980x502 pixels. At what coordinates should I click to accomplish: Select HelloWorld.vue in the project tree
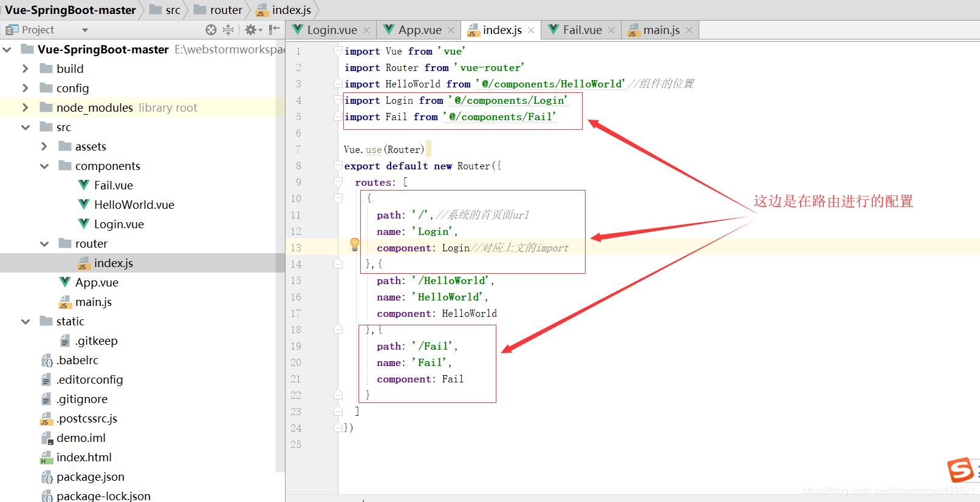134,205
